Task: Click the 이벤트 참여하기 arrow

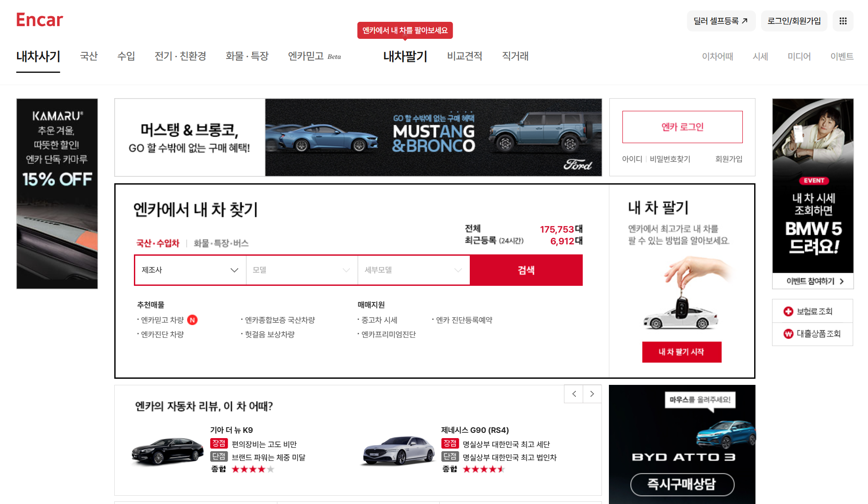Action: [841, 281]
